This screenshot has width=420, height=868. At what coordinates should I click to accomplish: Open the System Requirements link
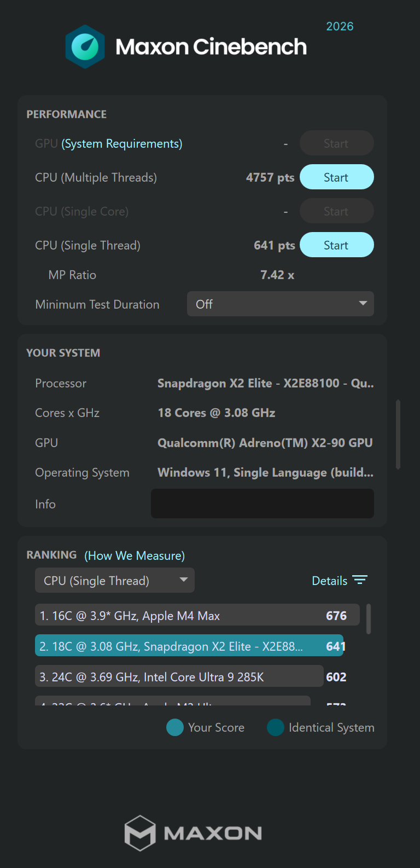point(122,143)
